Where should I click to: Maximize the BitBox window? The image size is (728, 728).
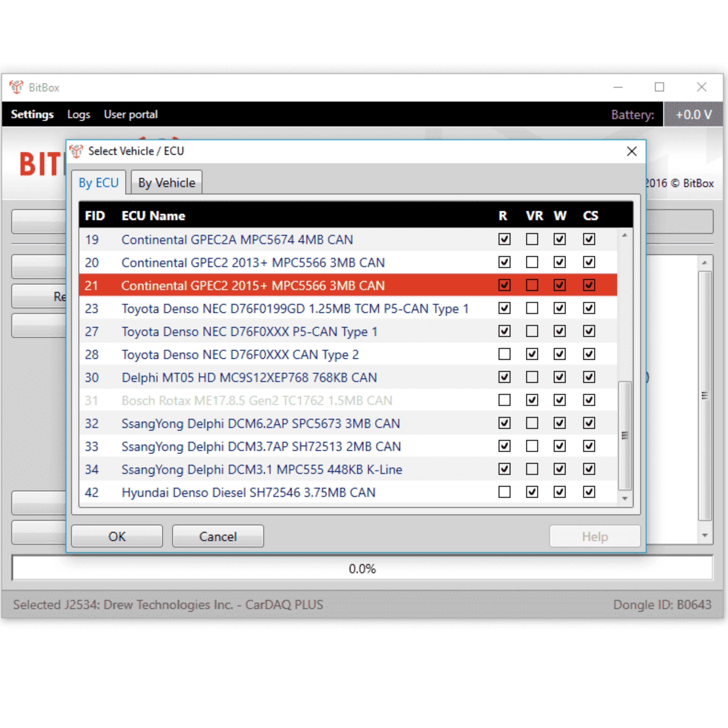[659, 87]
